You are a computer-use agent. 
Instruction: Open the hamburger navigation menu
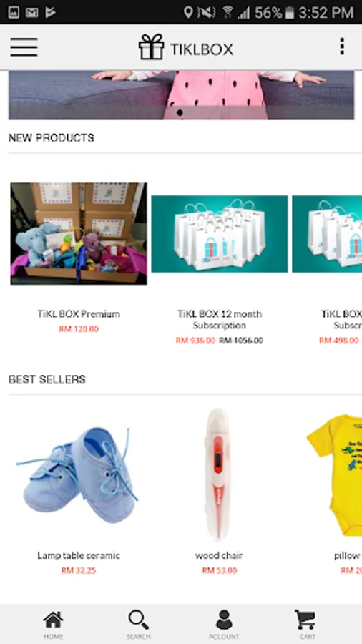pyautogui.click(x=24, y=47)
